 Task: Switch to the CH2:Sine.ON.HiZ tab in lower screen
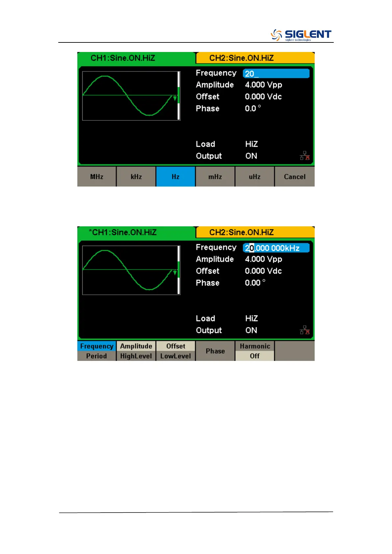[255, 233]
